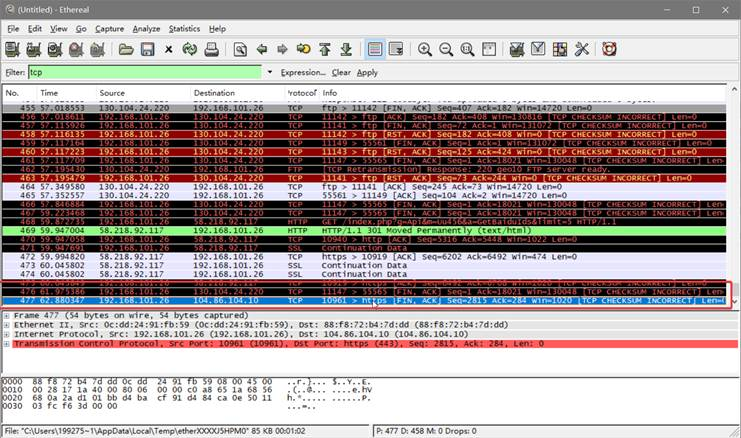The image size is (741, 438).
Task: Open the Go menu
Action: point(81,29)
